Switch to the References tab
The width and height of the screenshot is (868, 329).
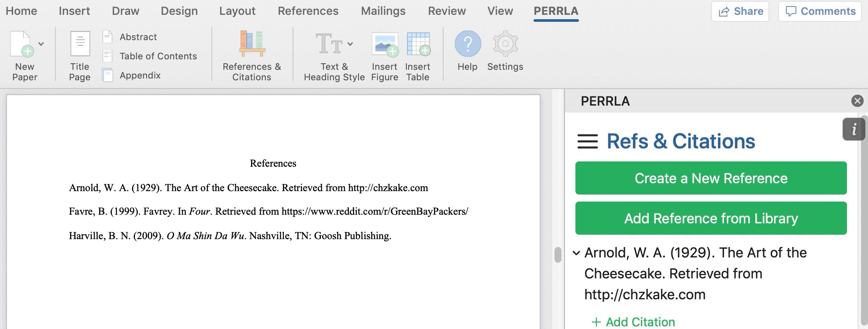tap(308, 11)
